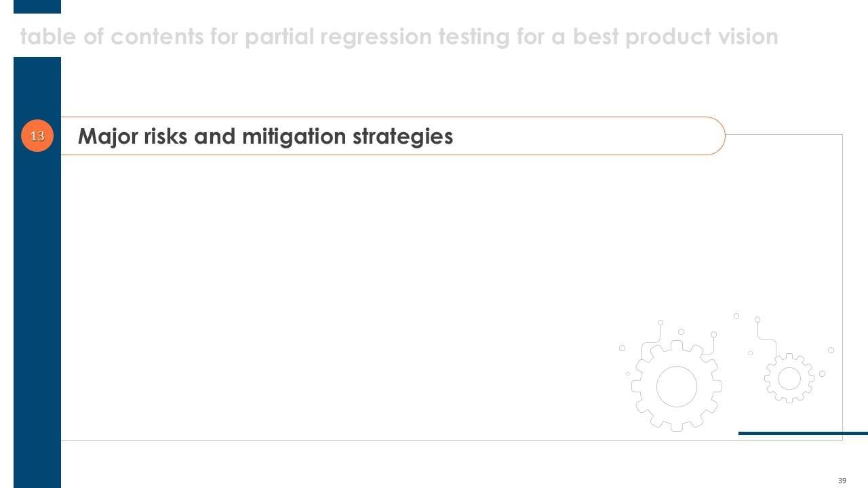This screenshot has width=868, height=488.
Task: Click the far-right circle node near small gear
Action: coord(831,350)
